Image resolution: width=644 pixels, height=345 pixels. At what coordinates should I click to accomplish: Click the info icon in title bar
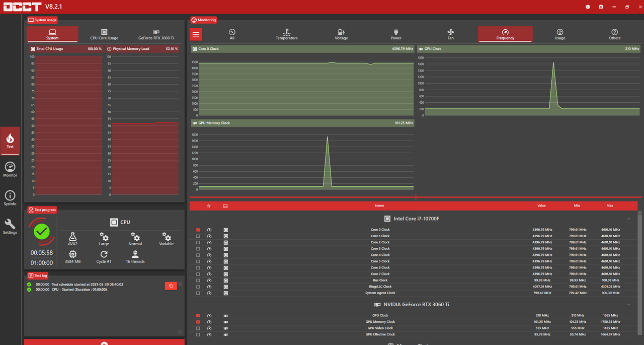(588, 7)
